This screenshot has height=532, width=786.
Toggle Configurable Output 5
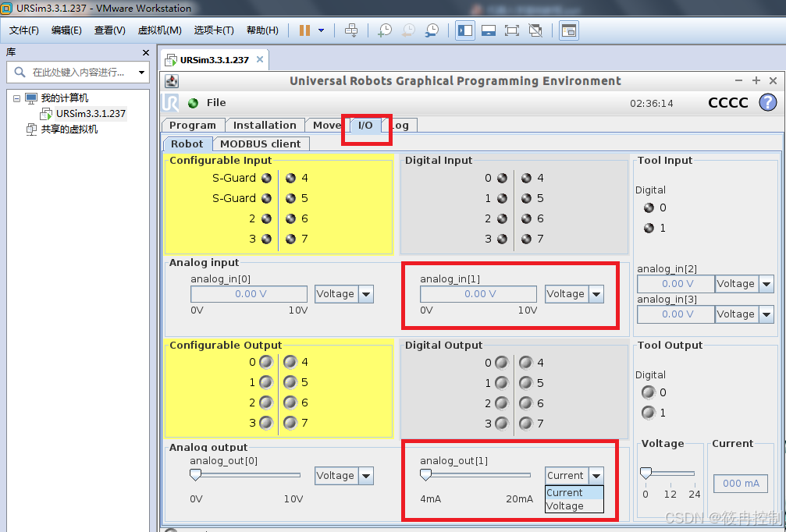290,383
